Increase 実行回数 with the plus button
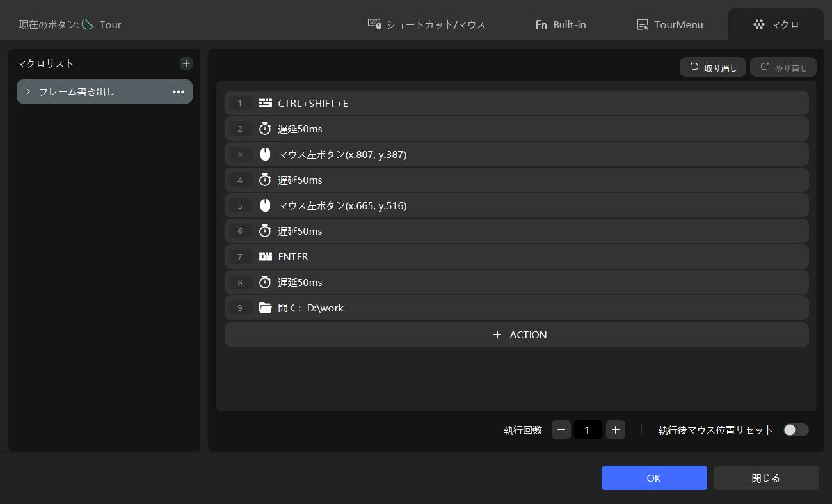Screen dimensions: 832x504 pos(616,430)
